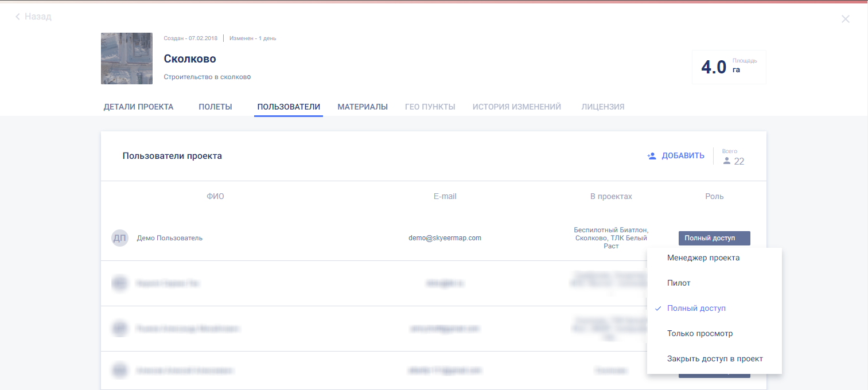This screenshot has height=390, width=868.
Task: Go to the МАТЕРИАЛЫ tab
Action: pyautogui.click(x=363, y=107)
